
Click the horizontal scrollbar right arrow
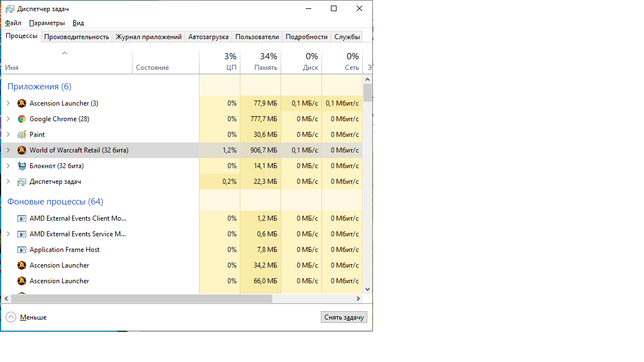359,299
